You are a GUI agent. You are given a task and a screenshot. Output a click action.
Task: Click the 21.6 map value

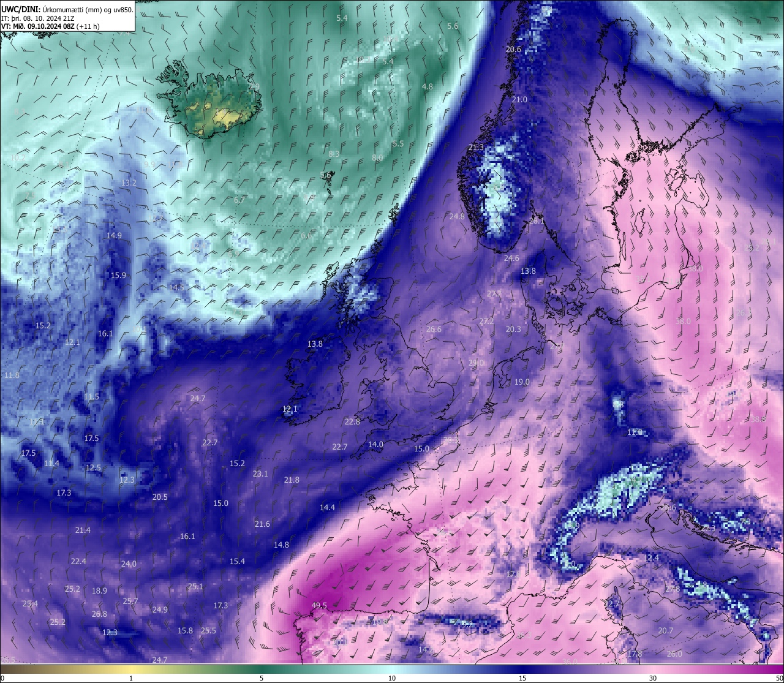pos(262,524)
